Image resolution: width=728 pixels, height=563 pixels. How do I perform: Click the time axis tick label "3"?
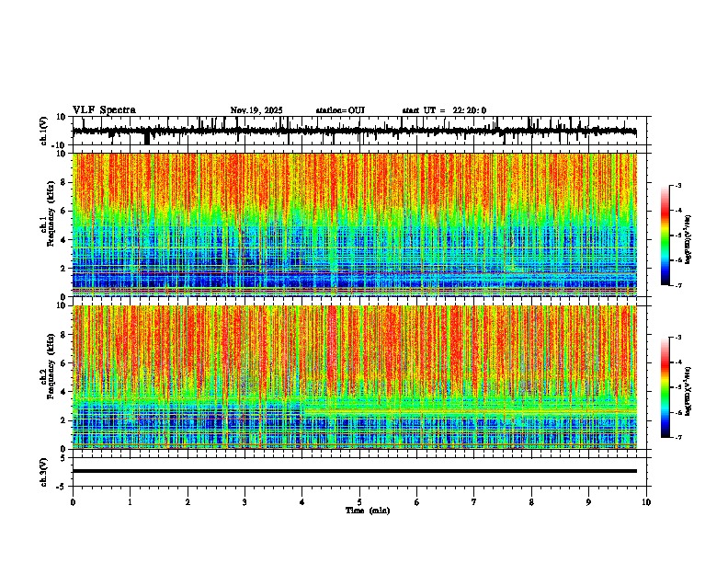245,502
